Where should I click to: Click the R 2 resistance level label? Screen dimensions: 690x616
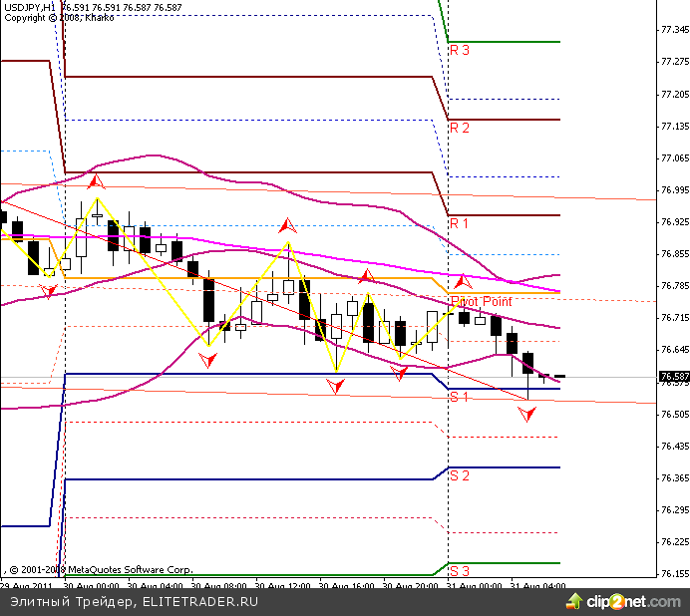[x=460, y=128]
